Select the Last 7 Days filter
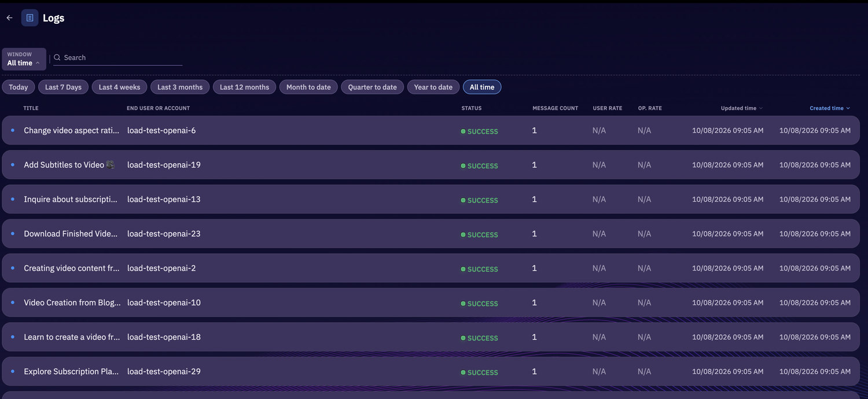Viewport: 868px width, 399px height. point(63,87)
